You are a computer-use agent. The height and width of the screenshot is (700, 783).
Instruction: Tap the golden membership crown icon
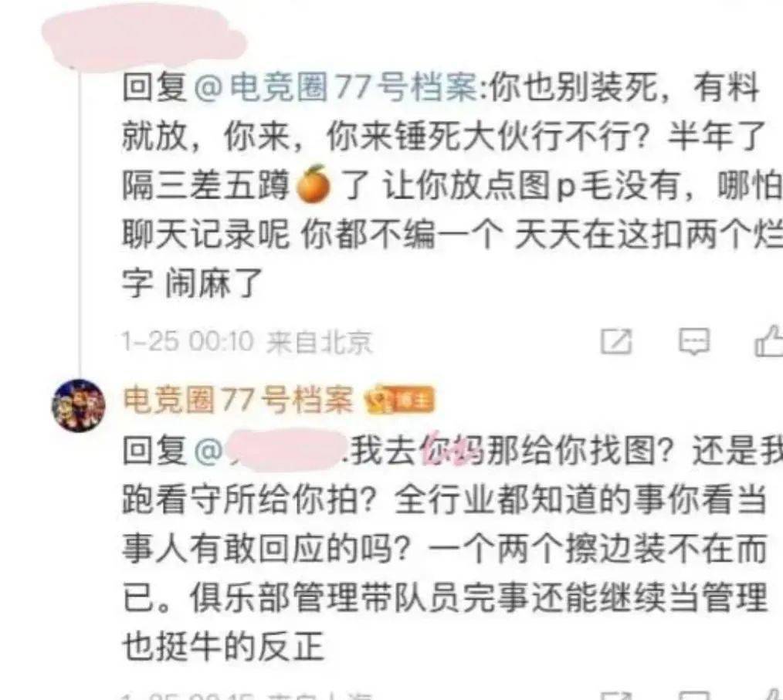pos(379,401)
